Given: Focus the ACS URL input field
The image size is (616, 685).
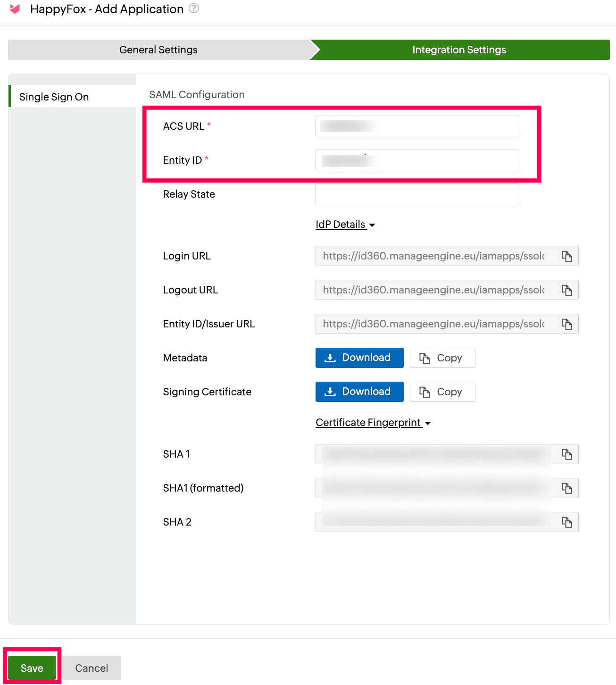Looking at the screenshot, I should click(417, 126).
